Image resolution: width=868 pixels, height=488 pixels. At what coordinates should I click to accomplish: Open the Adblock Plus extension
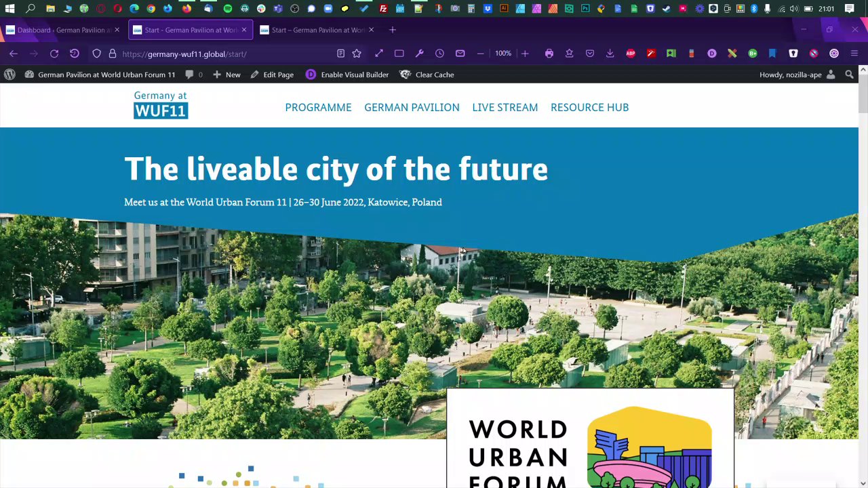(x=631, y=54)
